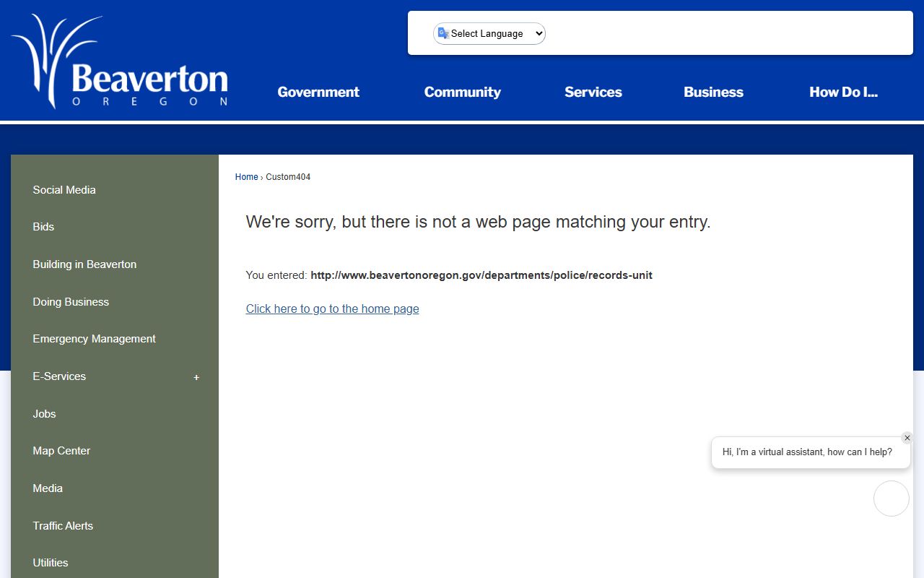Open the Select Language dropdown
Viewport: 924px width, 578px height.
click(x=489, y=33)
